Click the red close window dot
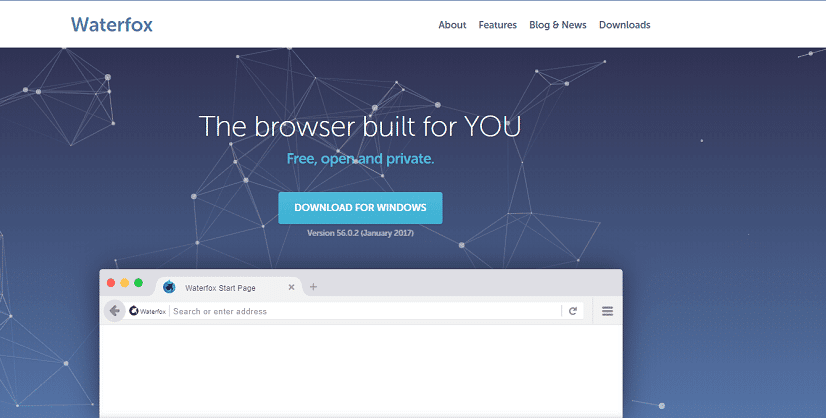Image resolution: width=826 pixels, height=418 pixels. [111, 283]
